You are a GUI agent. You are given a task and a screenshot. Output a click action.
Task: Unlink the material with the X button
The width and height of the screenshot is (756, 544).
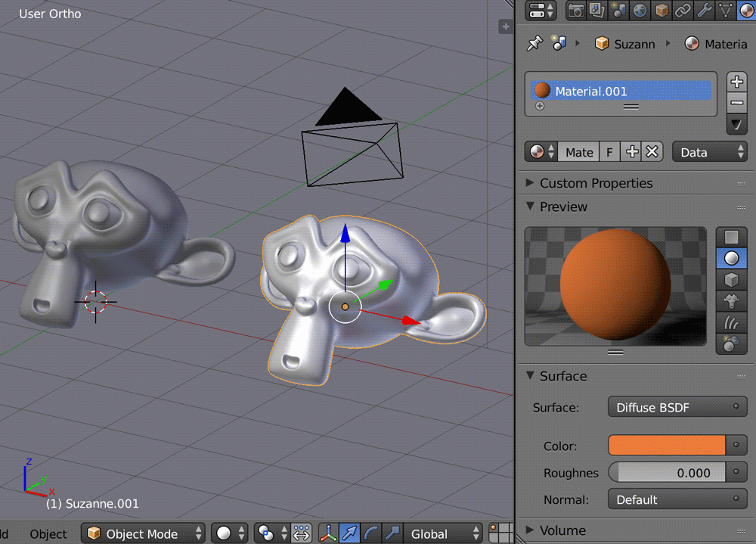point(652,152)
